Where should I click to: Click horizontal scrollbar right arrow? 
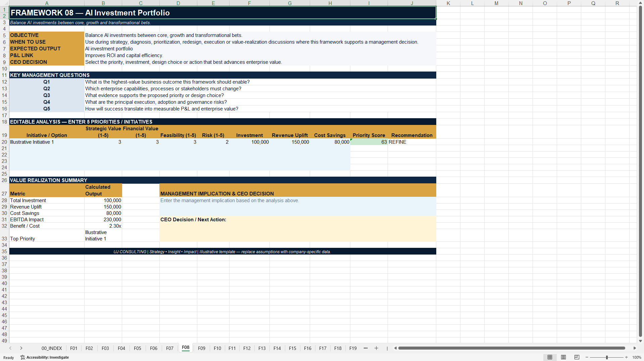click(x=635, y=348)
